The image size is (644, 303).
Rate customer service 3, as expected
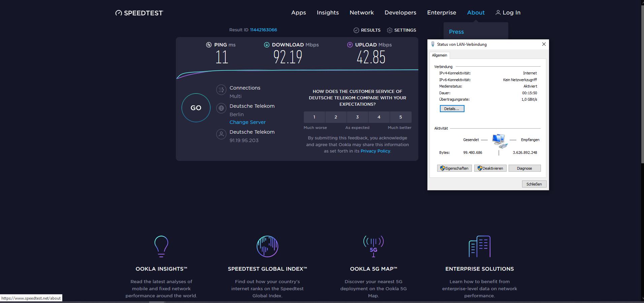coord(357,117)
